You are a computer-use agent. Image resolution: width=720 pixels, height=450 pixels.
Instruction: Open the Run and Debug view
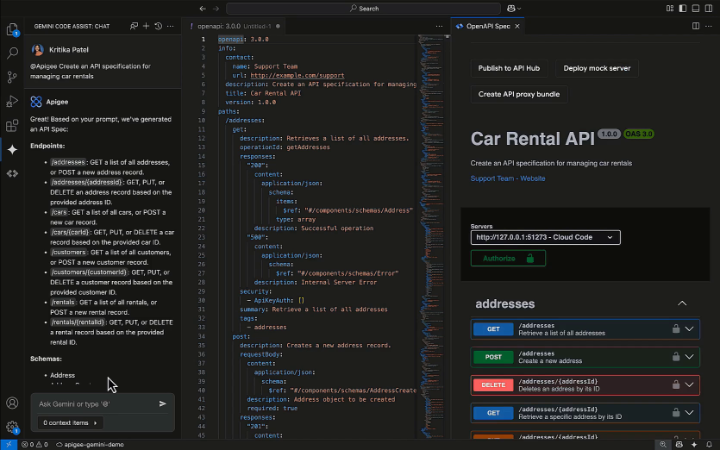[12, 101]
